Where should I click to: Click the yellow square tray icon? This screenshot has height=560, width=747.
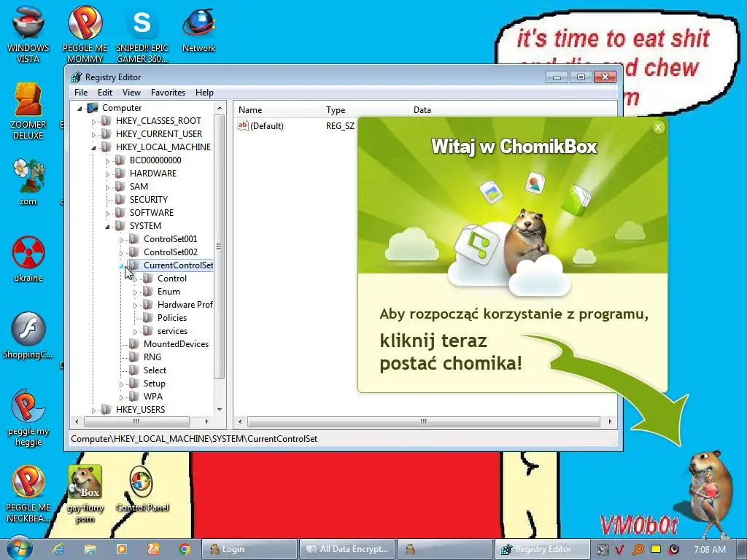pyautogui.click(x=656, y=549)
